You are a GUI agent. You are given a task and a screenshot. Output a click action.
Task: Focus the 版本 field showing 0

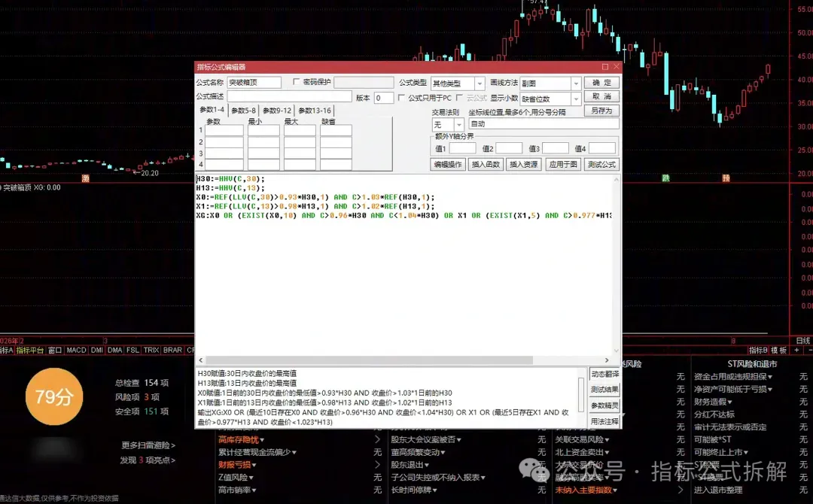point(384,97)
